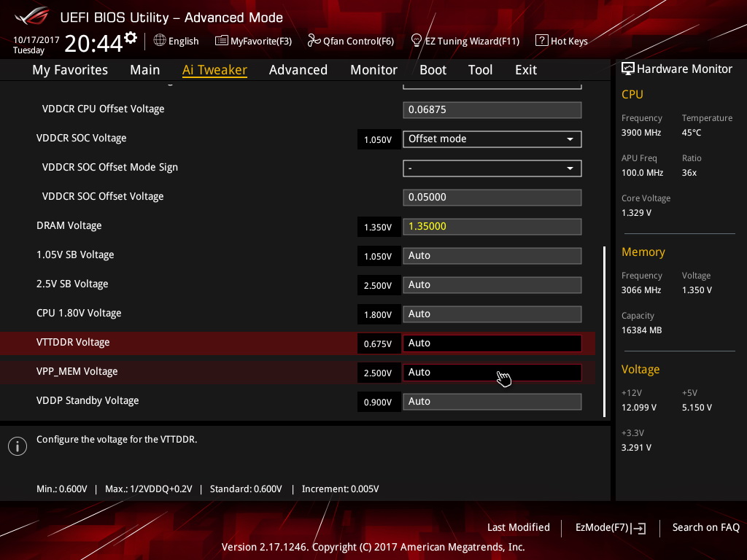Image resolution: width=747 pixels, height=560 pixels.
Task: Click the VTTDDR Voltage Auto field
Action: pyautogui.click(x=492, y=343)
